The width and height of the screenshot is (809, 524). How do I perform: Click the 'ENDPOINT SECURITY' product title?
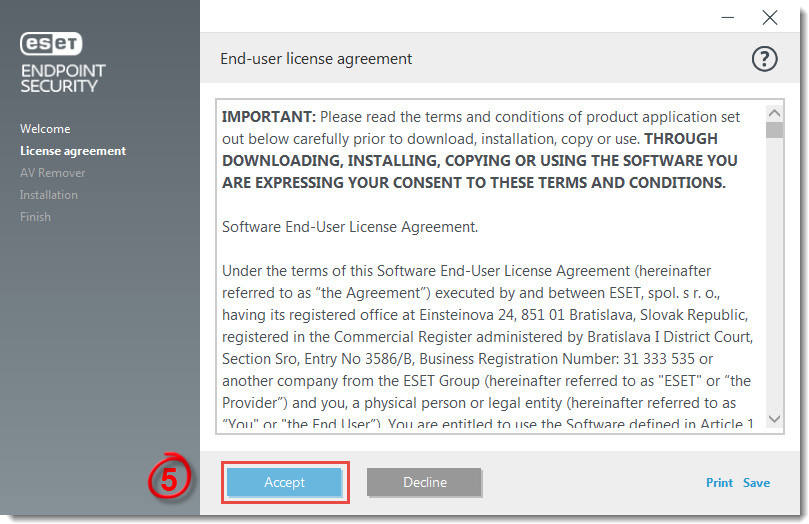tap(63, 78)
